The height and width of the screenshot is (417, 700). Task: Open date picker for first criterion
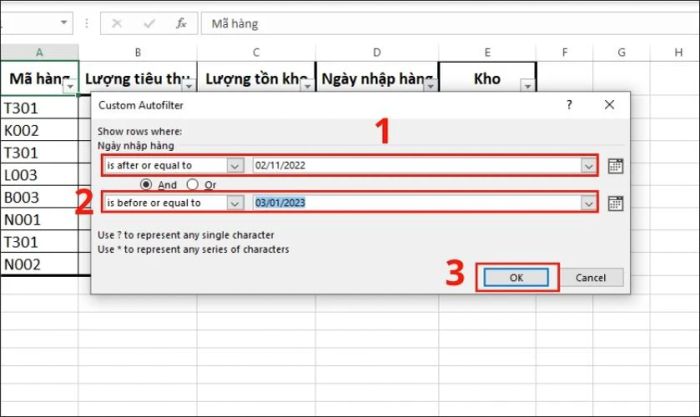click(615, 166)
